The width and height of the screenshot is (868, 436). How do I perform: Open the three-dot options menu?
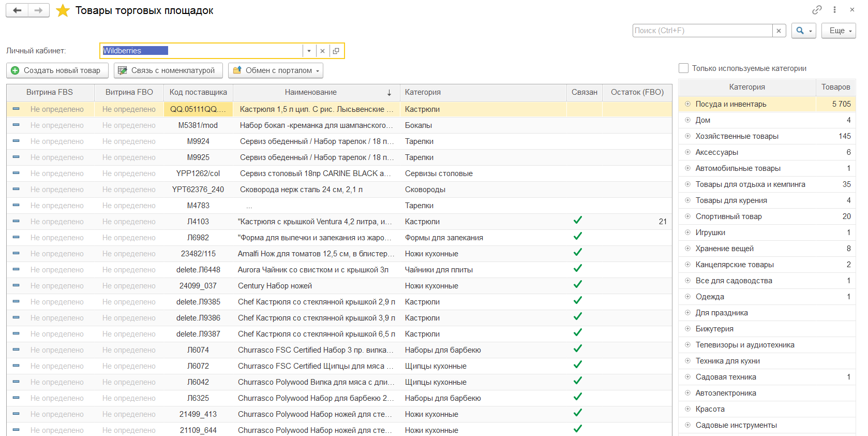tap(834, 10)
